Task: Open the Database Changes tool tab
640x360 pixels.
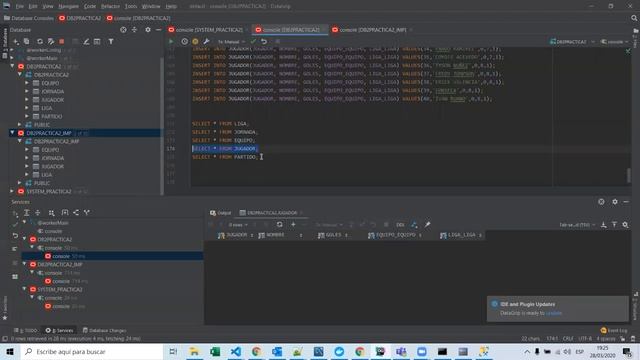Action: tap(104, 331)
